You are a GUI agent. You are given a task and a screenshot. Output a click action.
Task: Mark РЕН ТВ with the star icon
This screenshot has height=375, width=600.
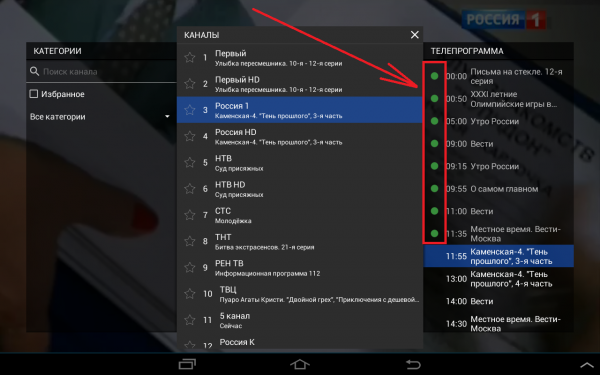coord(190,267)
